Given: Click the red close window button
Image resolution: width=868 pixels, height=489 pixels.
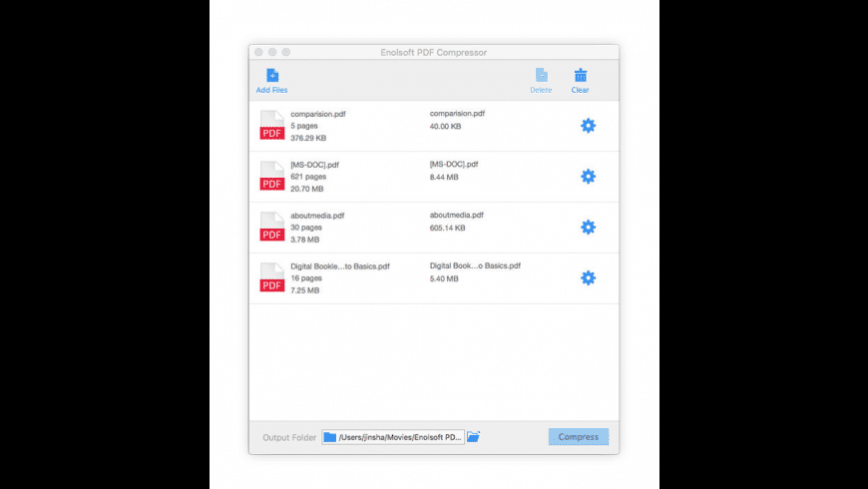Looking at the screenshot, I should [x=258, y=52].
